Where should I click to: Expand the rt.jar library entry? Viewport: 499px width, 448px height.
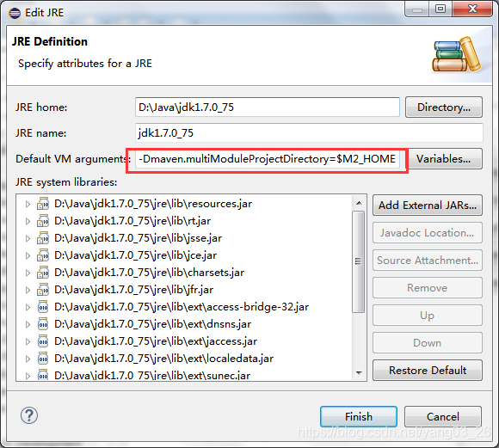pyautogui.click(x=28, y=221)
